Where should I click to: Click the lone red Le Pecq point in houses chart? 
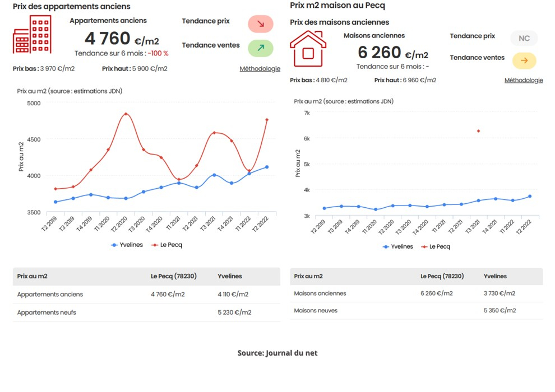[478, 131]
